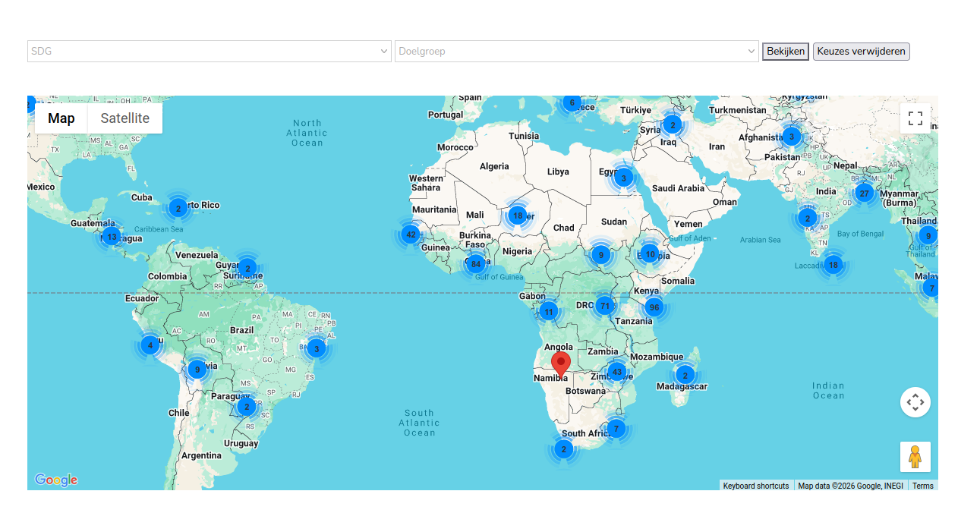This screenshot has height=513, width=980.
Task: Open the cluster marker with 43 in Zimbabwe
Action: click(617, 372)
